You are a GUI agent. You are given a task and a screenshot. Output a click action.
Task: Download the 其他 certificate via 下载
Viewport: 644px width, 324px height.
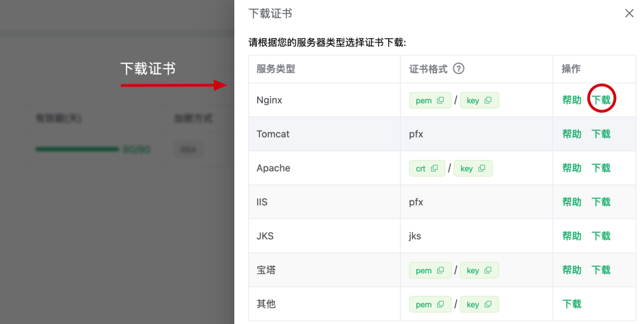(572, 304)
